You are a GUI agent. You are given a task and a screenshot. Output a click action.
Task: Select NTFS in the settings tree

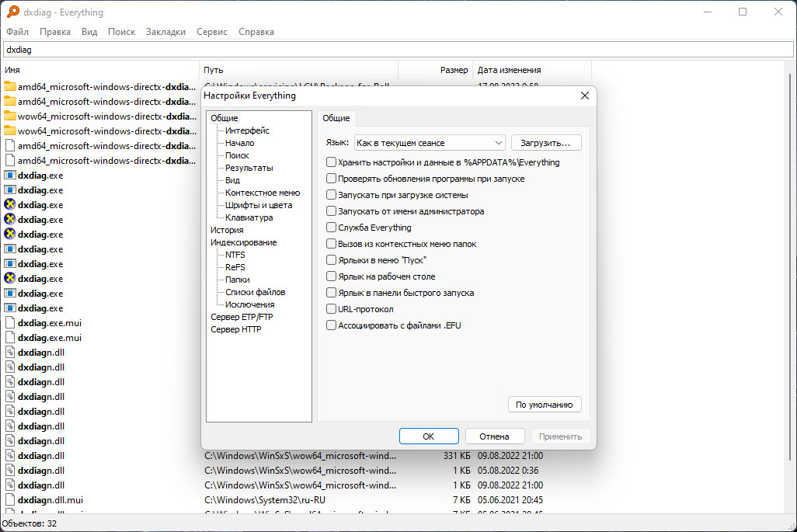[x=235, y=255]
